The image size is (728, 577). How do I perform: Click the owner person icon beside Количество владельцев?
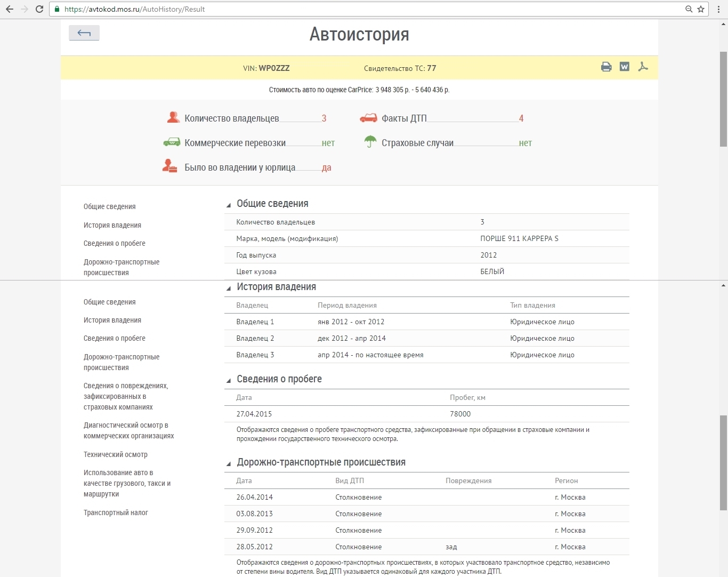tap(173, 117)
